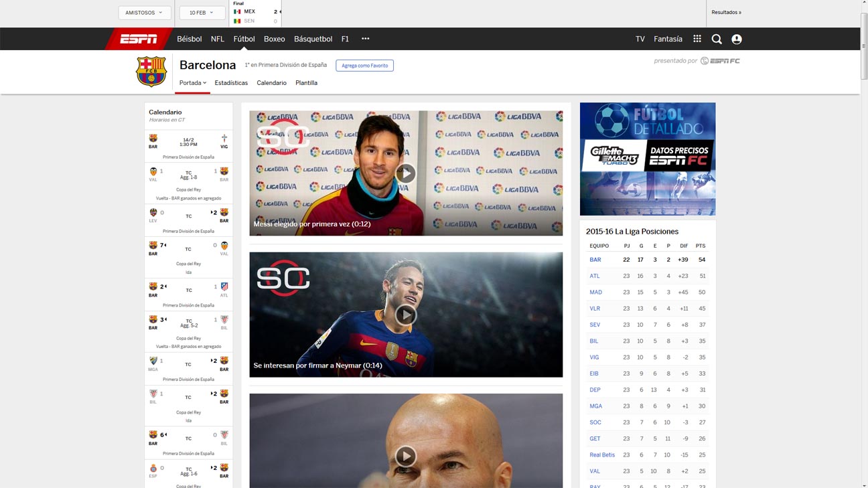
Task: Open the Resultados link at top right
Action: [726, 13]
